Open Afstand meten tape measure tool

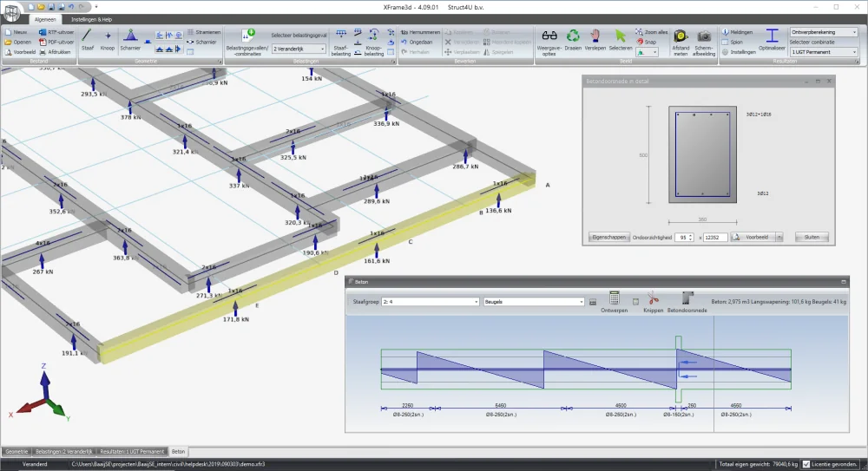click(x=681, y=43)
